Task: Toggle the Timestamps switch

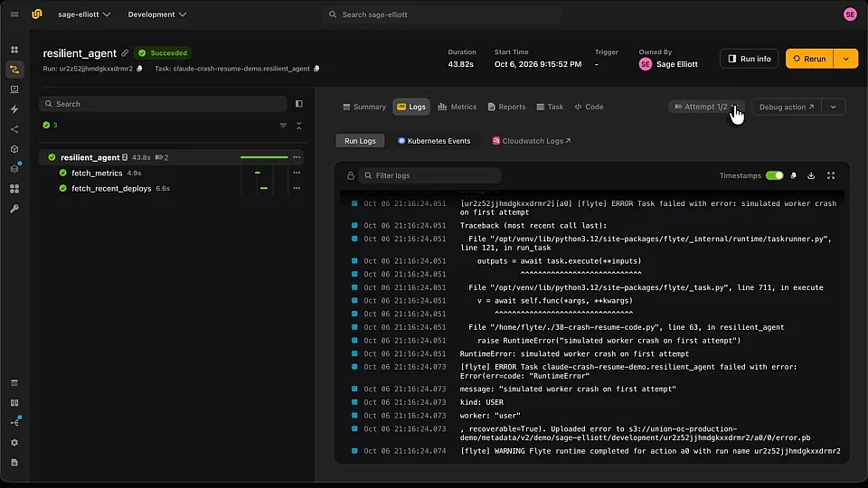Action: [x=775, y=175]
